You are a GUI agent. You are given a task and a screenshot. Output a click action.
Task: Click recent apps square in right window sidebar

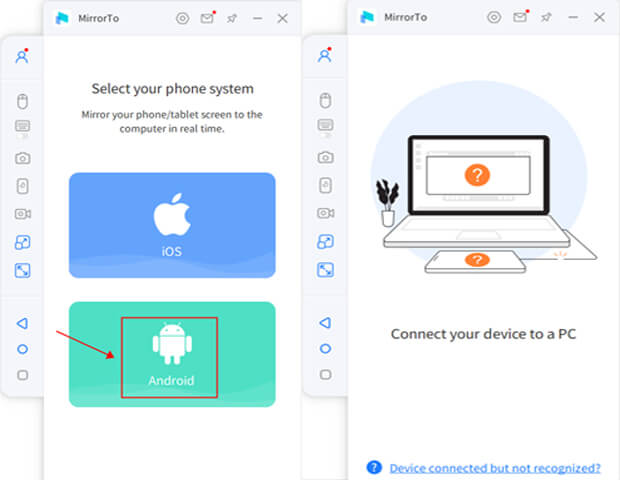click(x=325, y=374)
